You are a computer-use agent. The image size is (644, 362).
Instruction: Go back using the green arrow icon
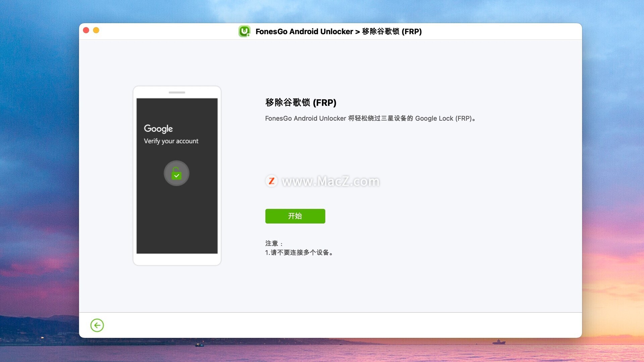[97, 325]
